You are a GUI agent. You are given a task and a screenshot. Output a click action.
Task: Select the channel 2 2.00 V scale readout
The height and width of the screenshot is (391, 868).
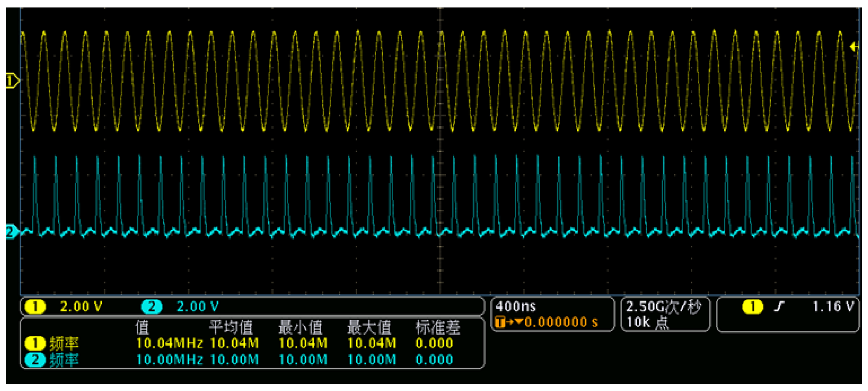(198, 306)
